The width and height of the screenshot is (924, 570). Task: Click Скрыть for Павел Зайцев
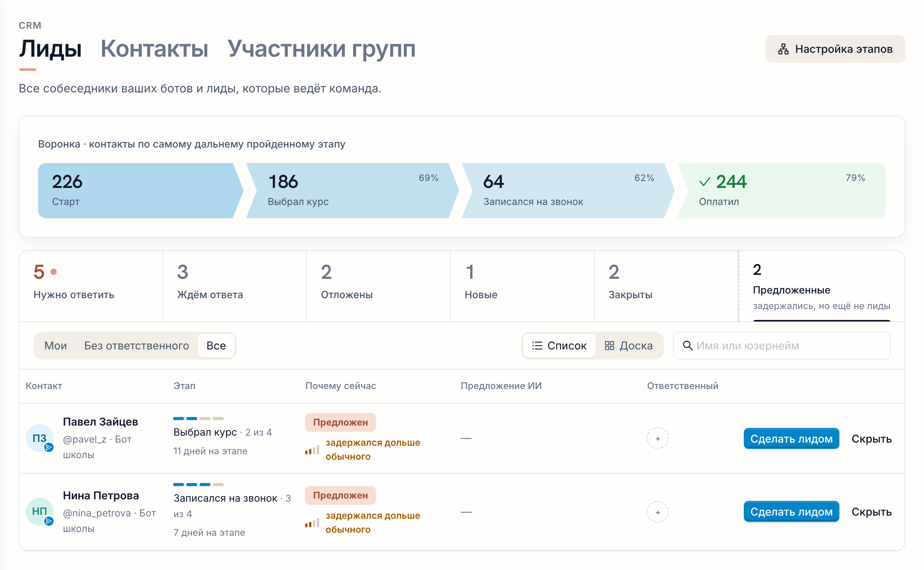[x=872, y=439]
